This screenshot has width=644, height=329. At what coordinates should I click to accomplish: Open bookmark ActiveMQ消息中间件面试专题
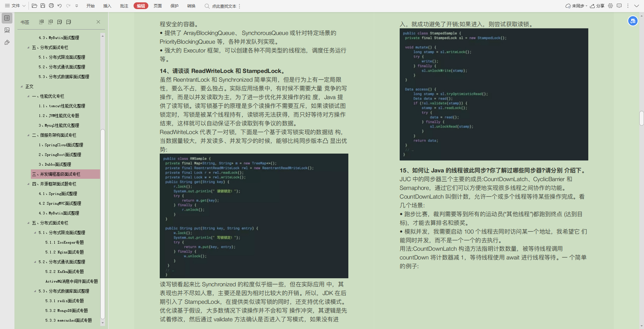click(71, 281)
